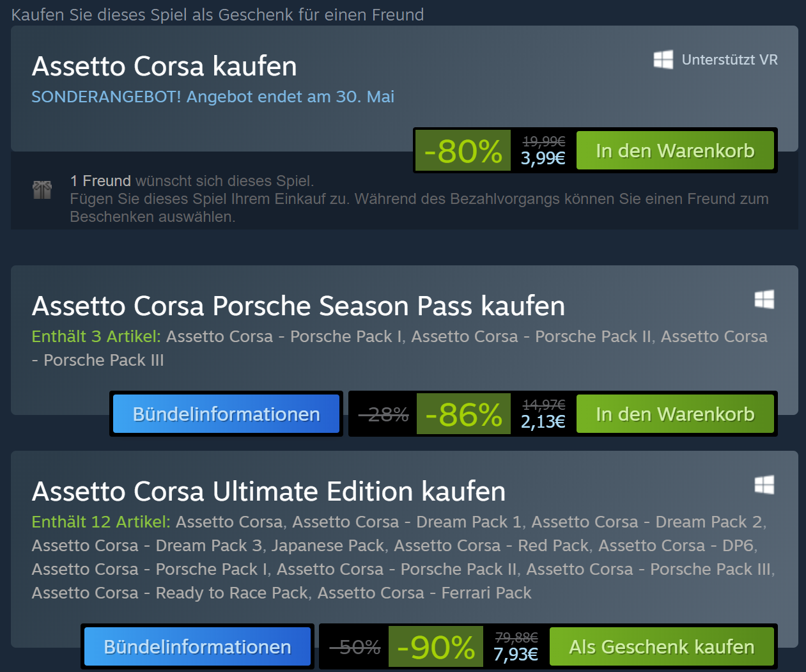The height and width of the screenshot is (672, 806).
Task: Click Windows platform icon for Porsche Season Pass
Action: pos(764,299)
